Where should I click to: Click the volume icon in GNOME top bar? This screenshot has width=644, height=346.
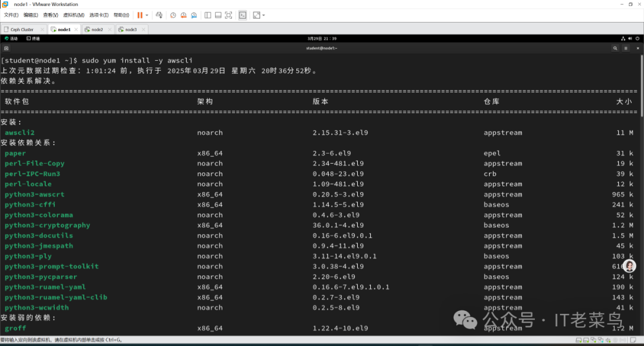pos(630,39)
